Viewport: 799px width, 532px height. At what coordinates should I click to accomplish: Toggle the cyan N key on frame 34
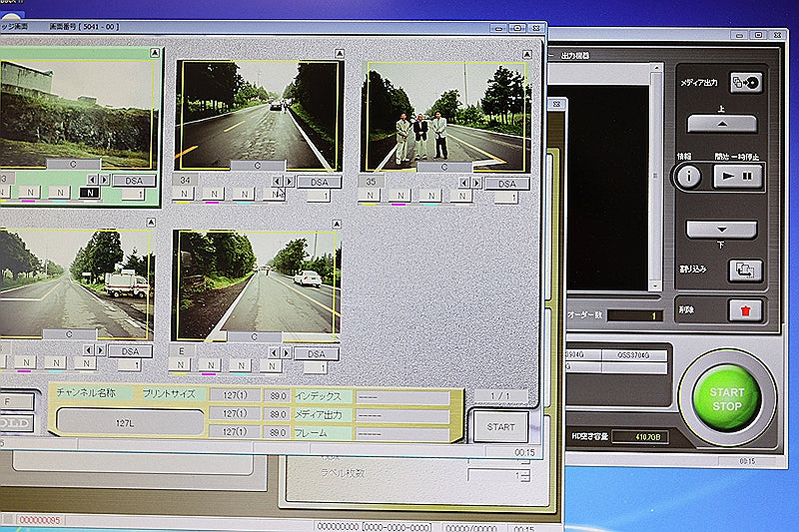click(x=245, y=194)
